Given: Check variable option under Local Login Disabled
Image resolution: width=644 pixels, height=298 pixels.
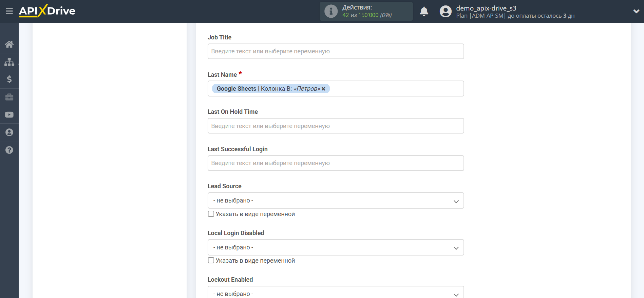Looking at the screenshot, I should [x=211, y=260].
